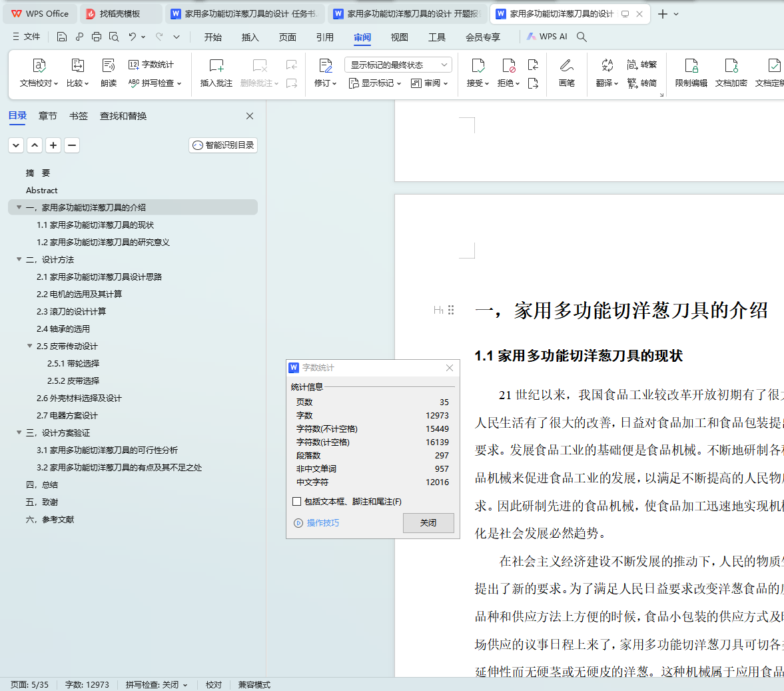Open the 翻译 translate tool
Image resolution: width=784 pixels, height=691 pixels.
[607, 73]
